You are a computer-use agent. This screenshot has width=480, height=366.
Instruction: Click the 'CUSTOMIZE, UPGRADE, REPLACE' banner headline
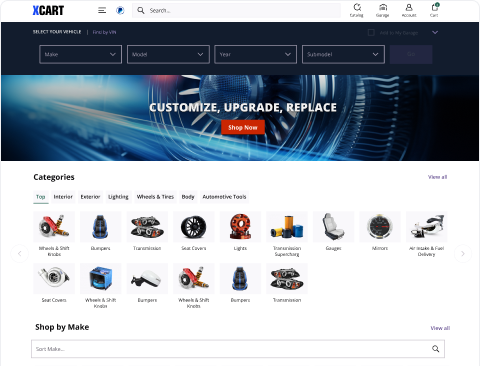click(243, 107)
